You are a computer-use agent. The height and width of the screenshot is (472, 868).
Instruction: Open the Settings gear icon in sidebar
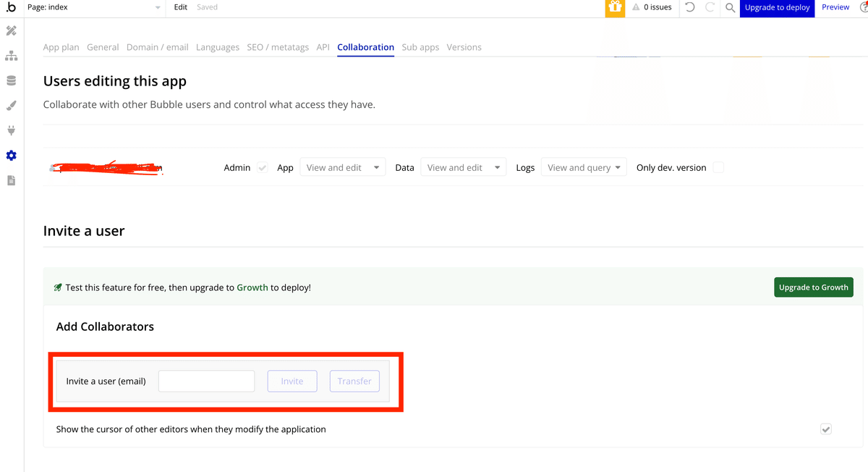pos(11,156)
